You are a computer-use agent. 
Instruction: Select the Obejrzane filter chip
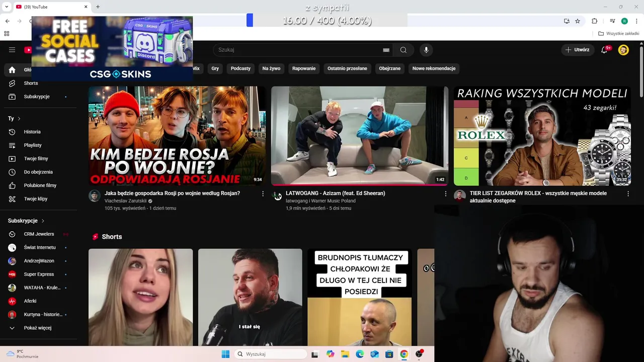390,68
